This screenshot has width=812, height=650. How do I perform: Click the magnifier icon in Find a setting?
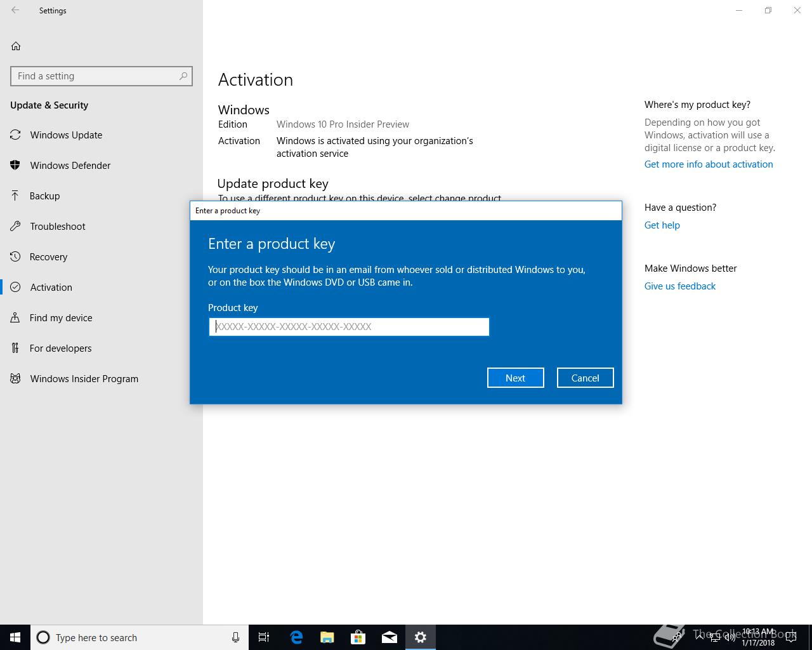point(183,76)
